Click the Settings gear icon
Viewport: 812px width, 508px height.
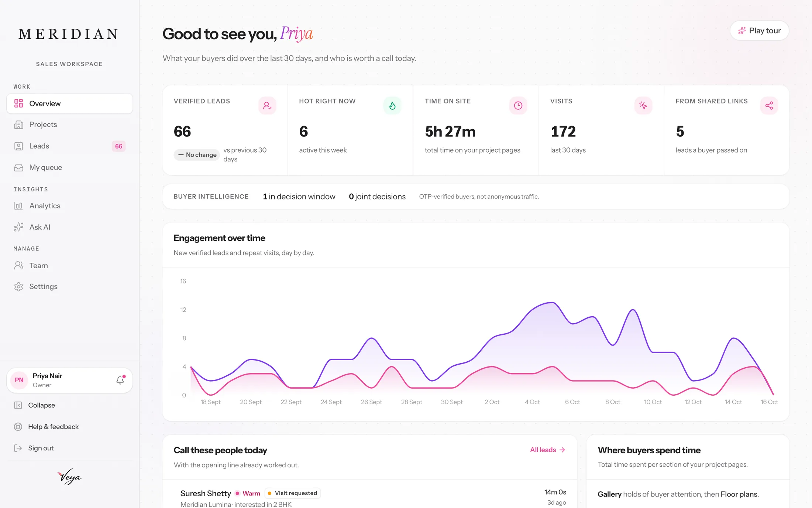pos(18,287)
